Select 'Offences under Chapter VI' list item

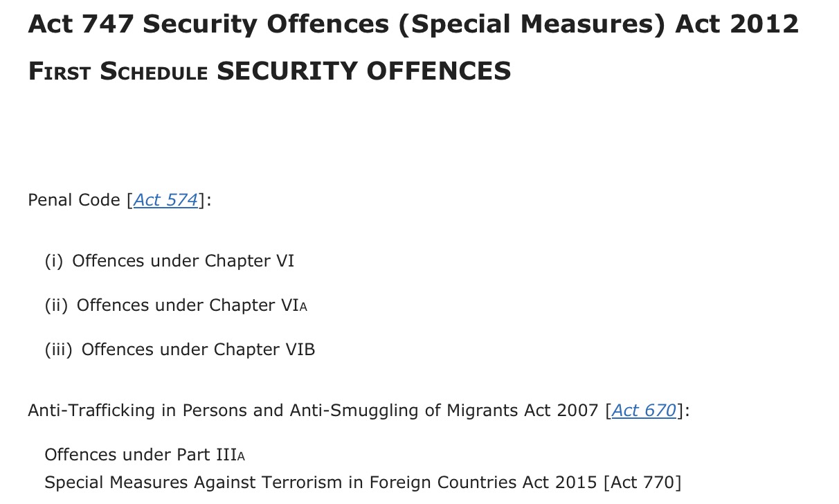point(183,261)
